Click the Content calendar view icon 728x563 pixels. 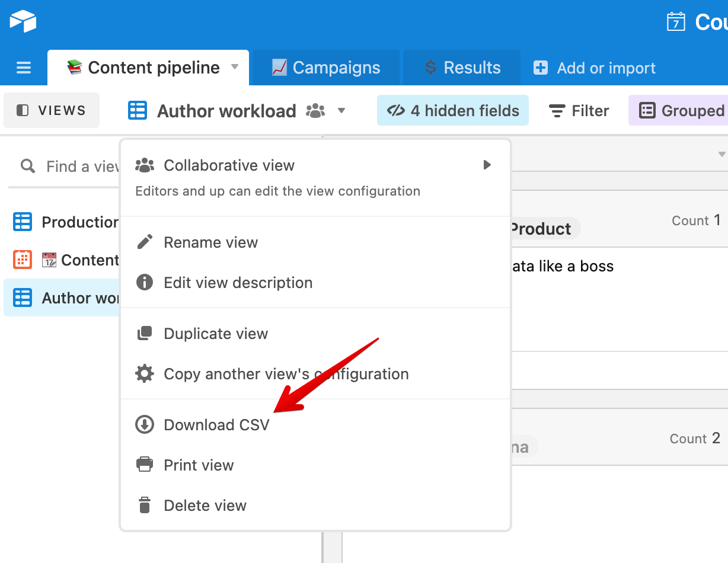point(22,260)
